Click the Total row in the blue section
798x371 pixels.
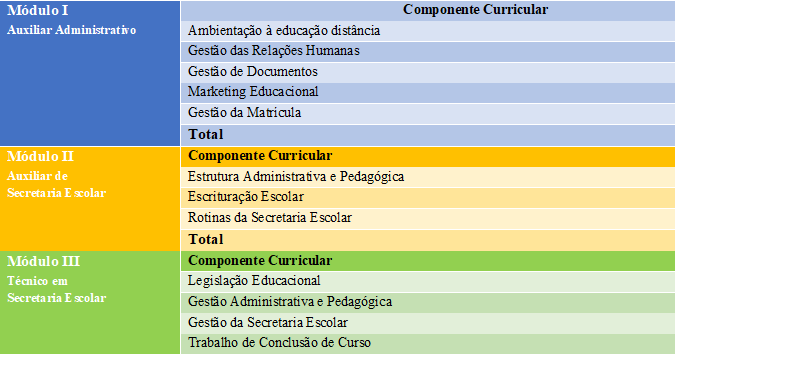428,135
